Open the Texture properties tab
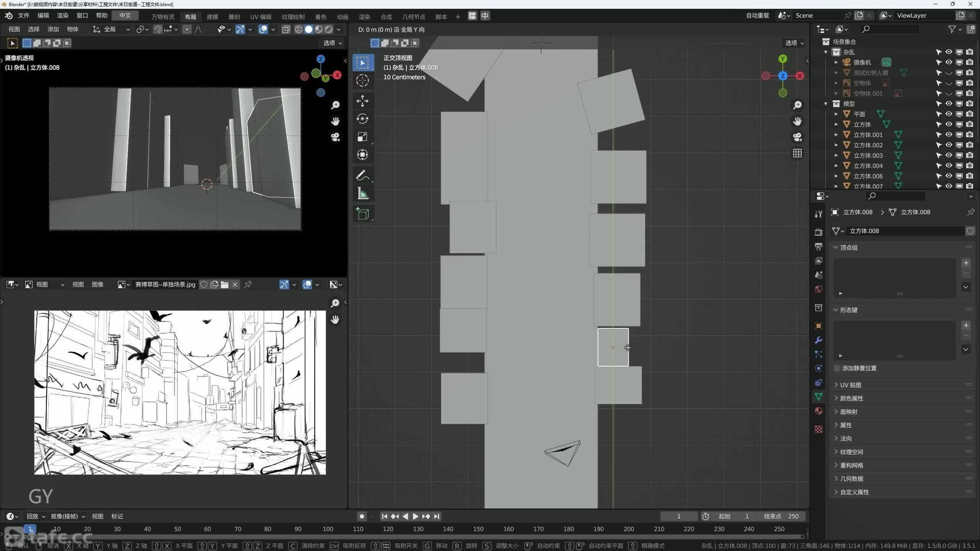 (818, 429)
